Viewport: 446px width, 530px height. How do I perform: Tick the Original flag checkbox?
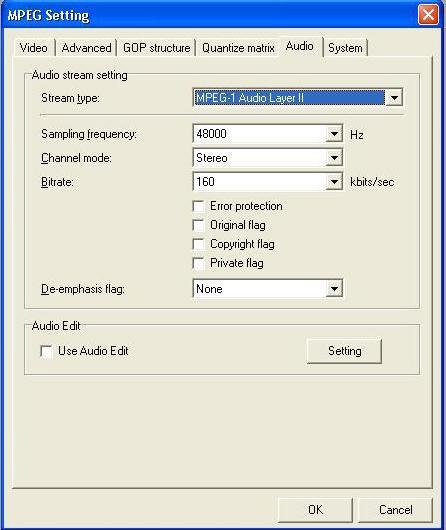[198, 225]
